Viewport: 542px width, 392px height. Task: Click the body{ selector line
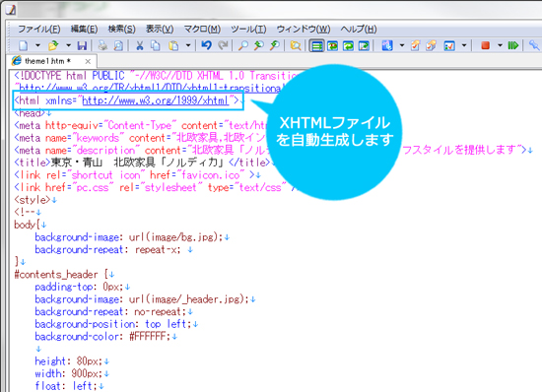[31, 225]
